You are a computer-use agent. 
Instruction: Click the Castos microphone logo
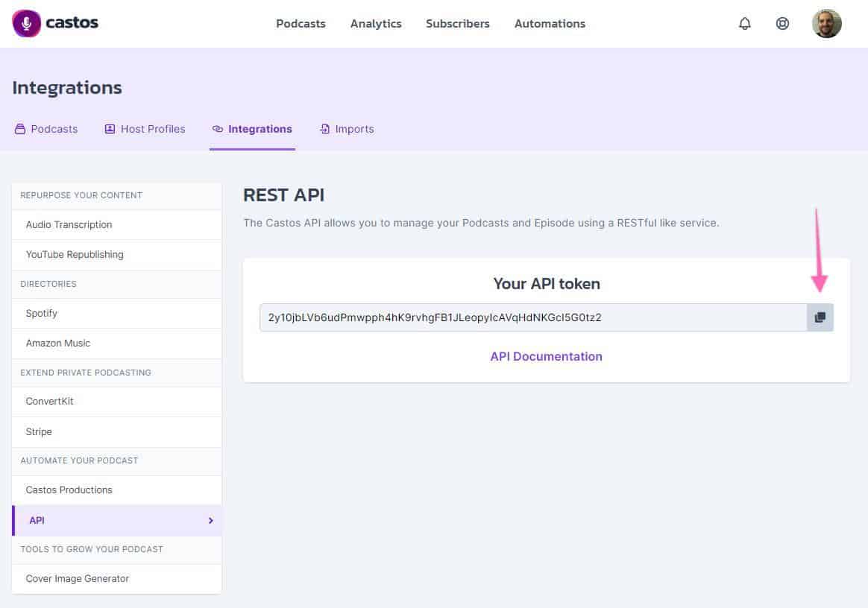pos(26,23)
